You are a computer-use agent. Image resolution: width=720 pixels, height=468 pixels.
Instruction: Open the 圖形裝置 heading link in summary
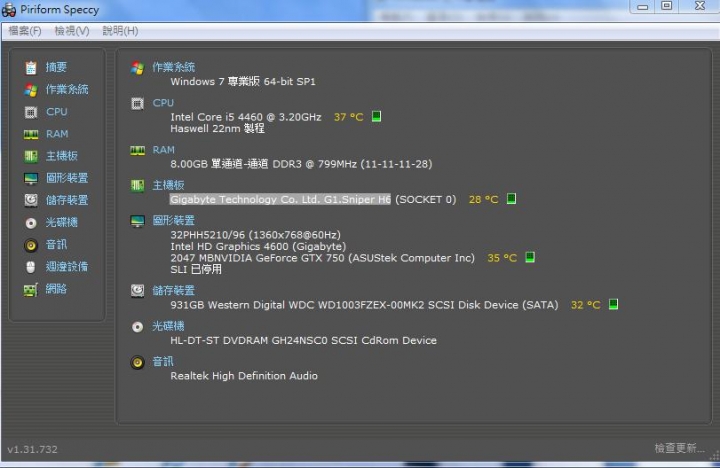coord(174,220)
